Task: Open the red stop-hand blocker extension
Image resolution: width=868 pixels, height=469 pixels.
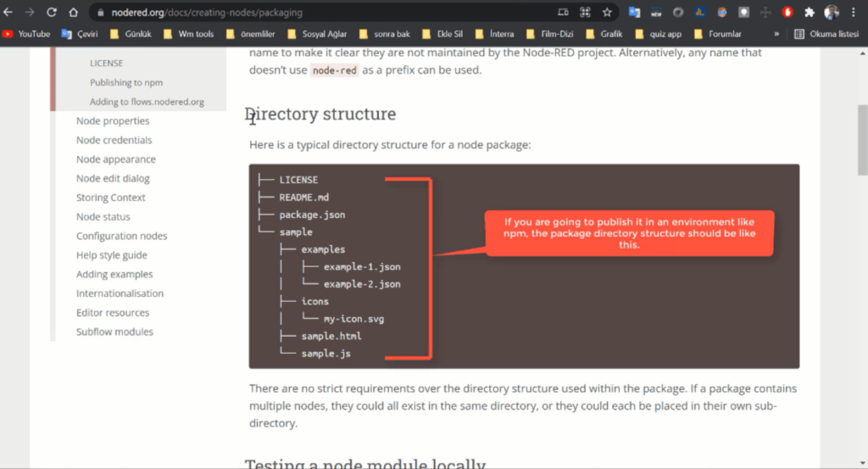Action: click(x=787, y=12)
